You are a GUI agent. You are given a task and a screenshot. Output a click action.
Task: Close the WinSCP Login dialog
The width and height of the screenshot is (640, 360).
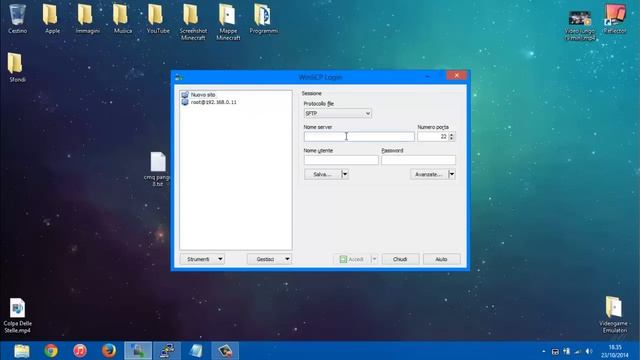(457, 76)
